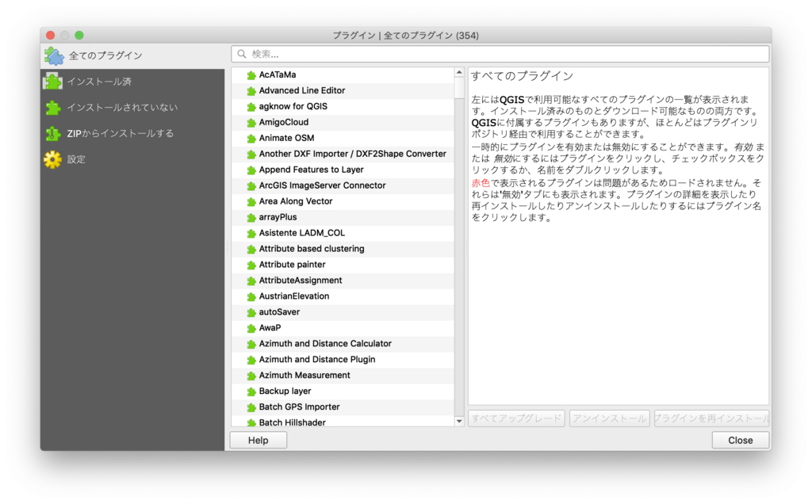Click the plugin list scroll up arrow
812x504 pixels.
coord(459,73)
